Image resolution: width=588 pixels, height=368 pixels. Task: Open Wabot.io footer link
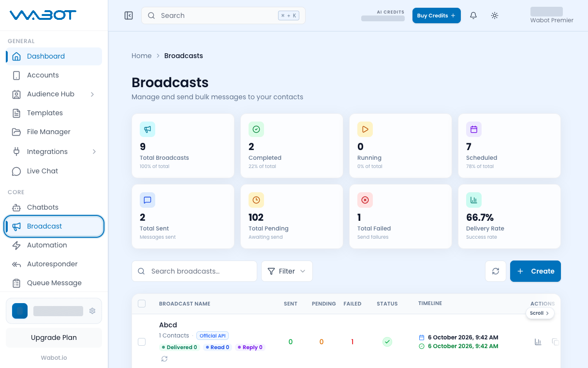click(54, 358)
